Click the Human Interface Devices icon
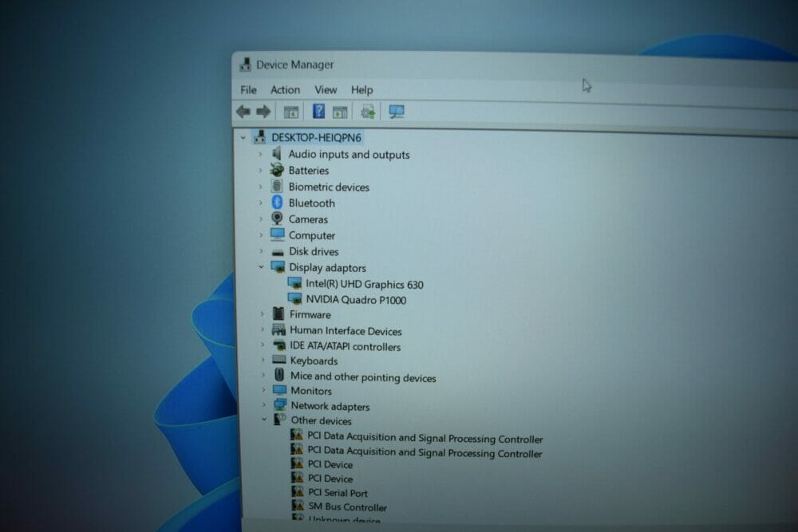This screenshot has height=532, width=798. pyautogui.click(x=279, y=329)
